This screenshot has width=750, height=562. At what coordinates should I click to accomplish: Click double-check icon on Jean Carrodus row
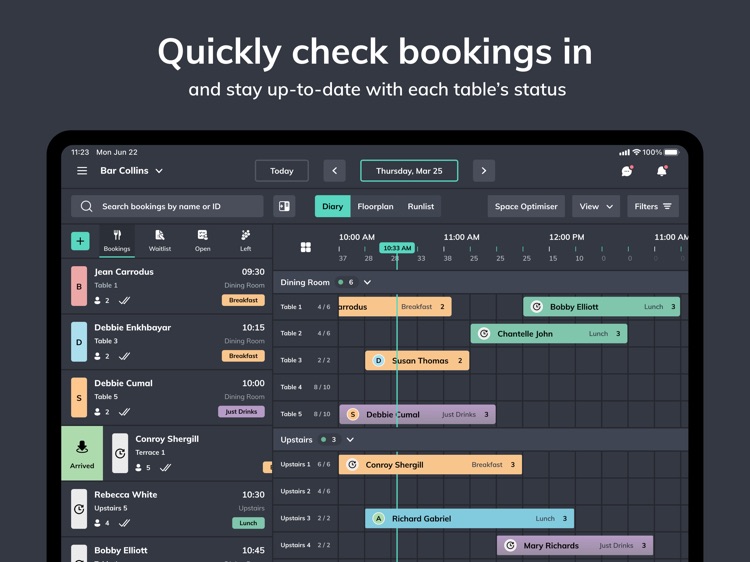124,300
